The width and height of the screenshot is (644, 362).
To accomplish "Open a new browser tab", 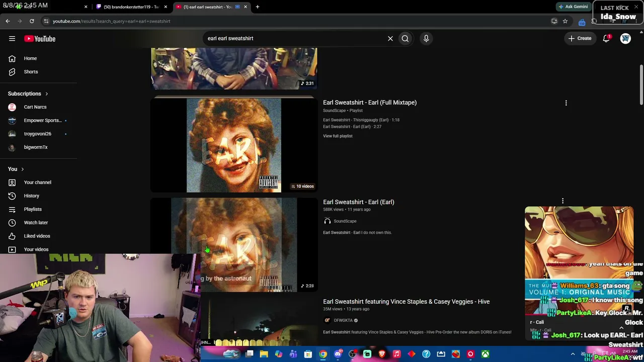I will tap(258, 7).
